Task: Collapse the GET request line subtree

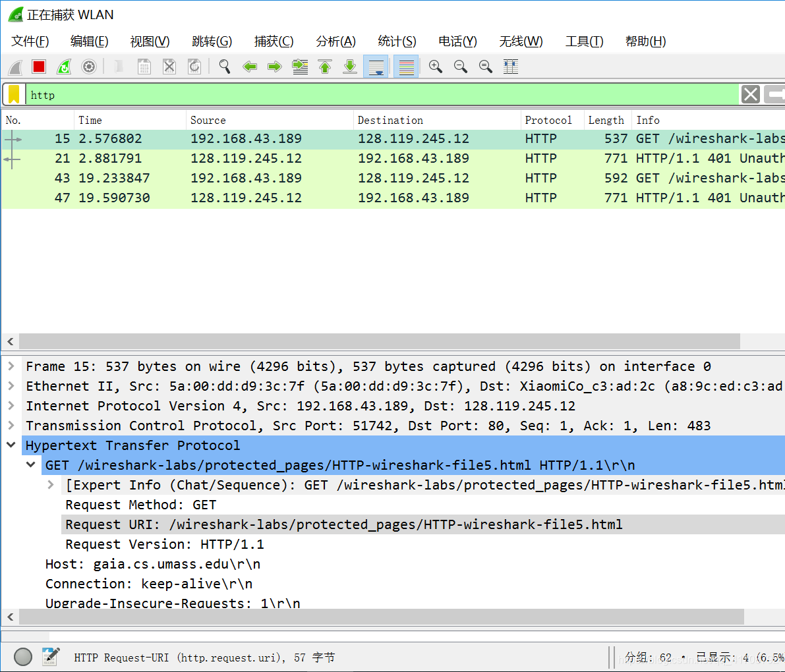Action: point(31,465)
